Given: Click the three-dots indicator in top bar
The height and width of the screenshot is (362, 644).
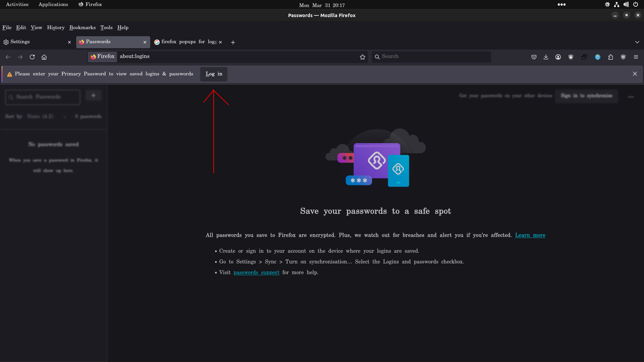Looking at the screenshot, I should (x=561, y=4).
